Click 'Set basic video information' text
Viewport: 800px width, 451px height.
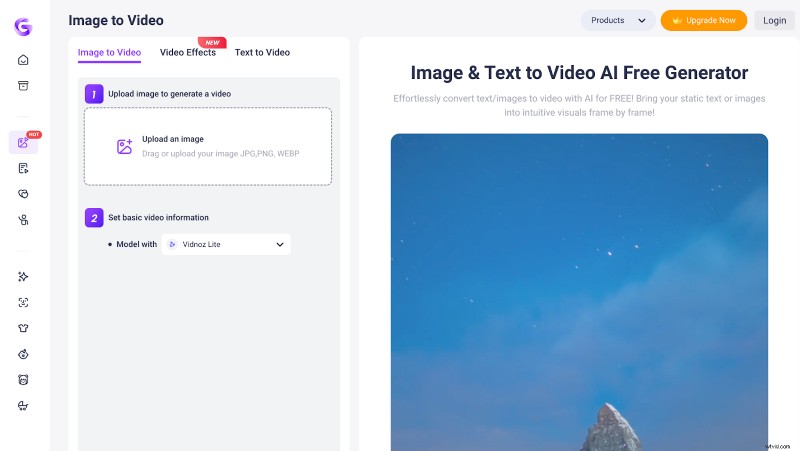(x=158, y=217)
